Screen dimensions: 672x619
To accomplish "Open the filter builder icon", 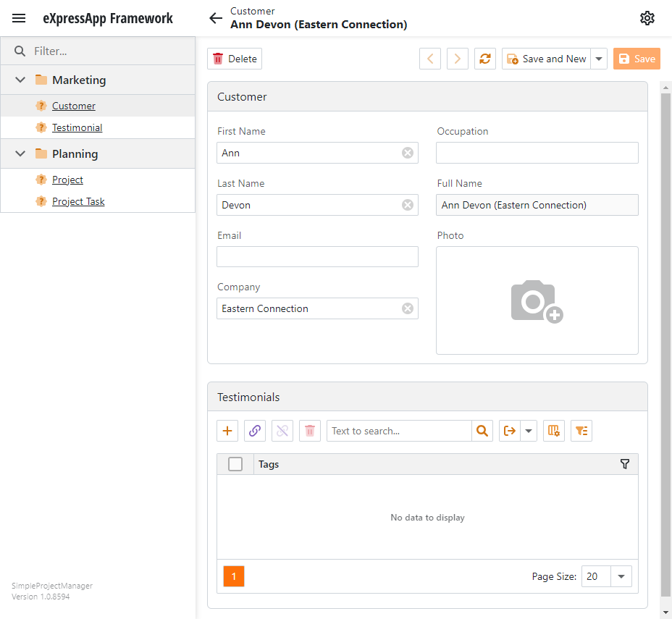I will coord(581,431).
